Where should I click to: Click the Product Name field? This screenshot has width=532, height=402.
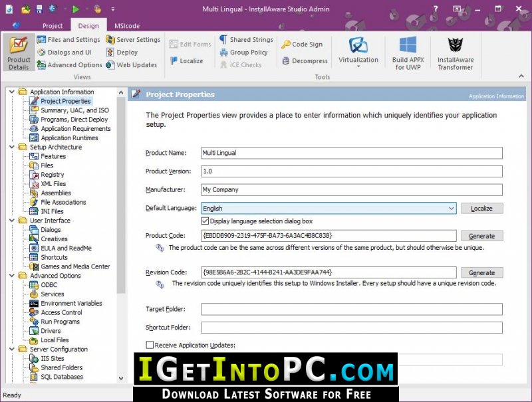pos(352,153)
